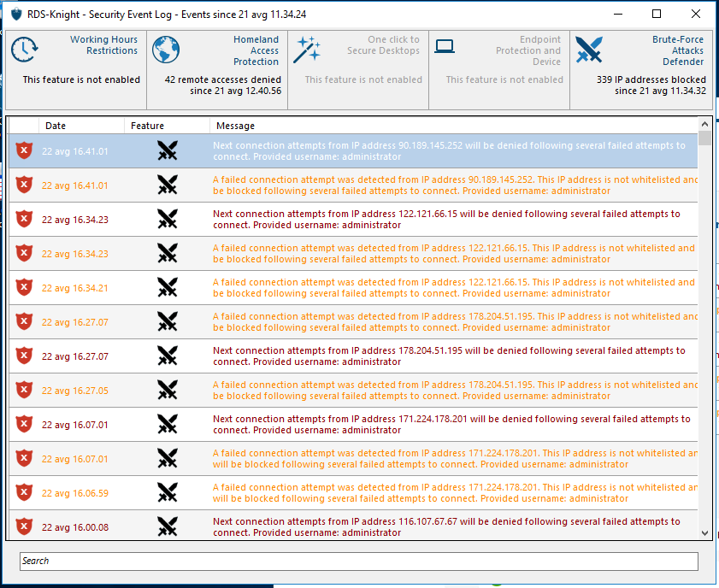Click crossed swords icon in 16.00.08 row
Viewport: 719px width, 588px height.
coord(168,527)
